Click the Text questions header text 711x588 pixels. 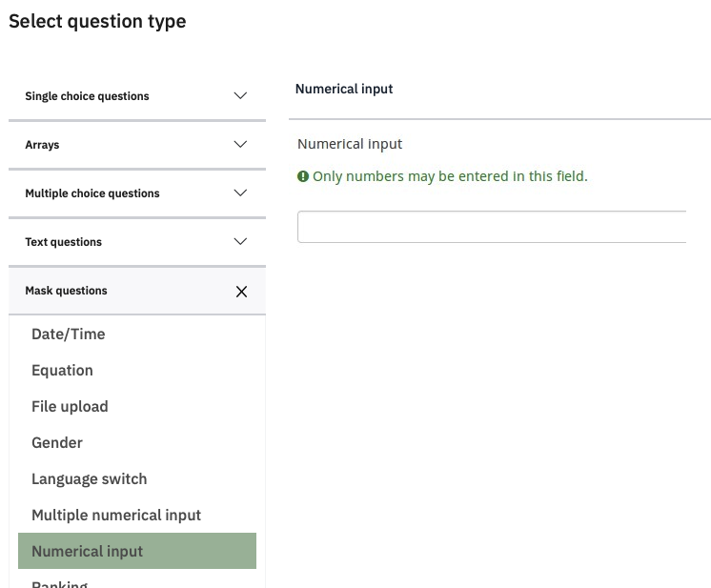(x=63, y=242)
